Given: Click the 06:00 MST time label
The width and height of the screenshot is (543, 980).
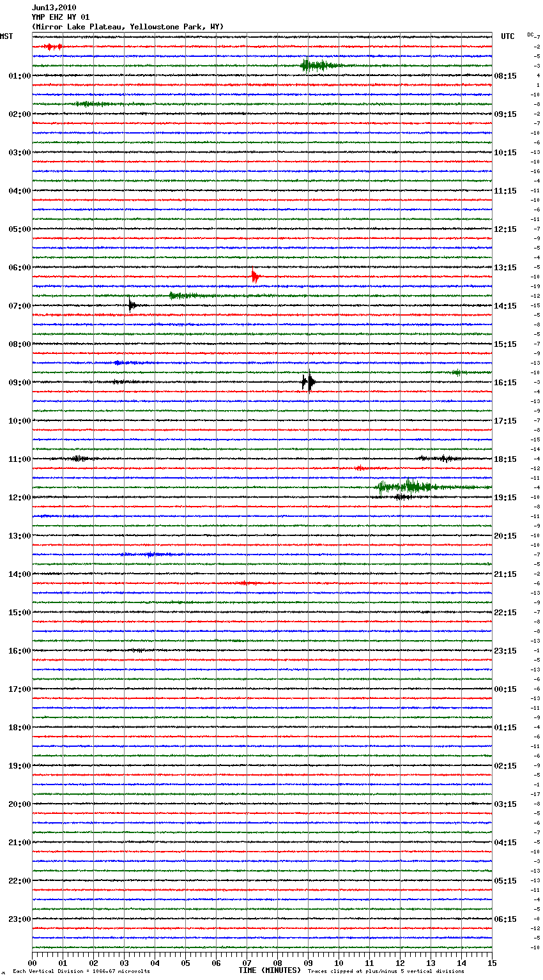Looking at the screenshot, I should click(x=20, y=268).
